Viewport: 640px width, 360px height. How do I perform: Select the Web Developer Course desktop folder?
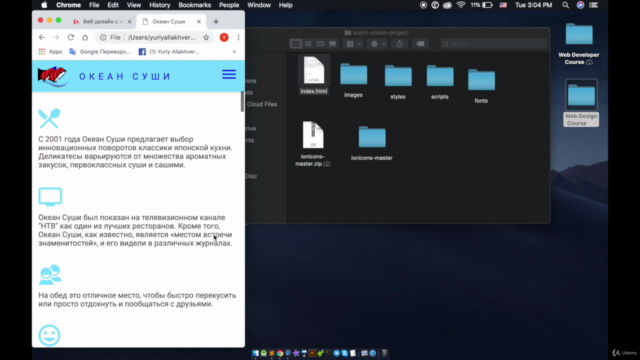tap(579, 44)
